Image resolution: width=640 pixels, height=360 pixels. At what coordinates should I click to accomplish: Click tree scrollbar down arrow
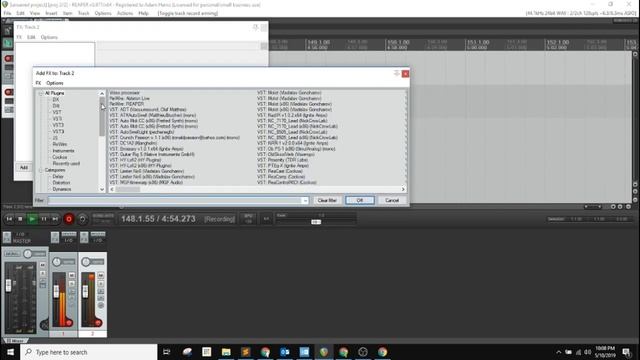(102, 189)
